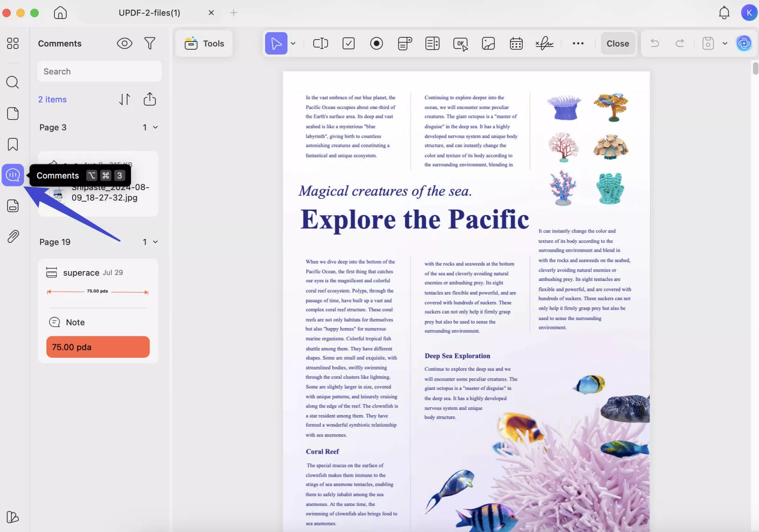
Task: Click the undo arrow in the toolbar
Action: [x=654, y=43]
